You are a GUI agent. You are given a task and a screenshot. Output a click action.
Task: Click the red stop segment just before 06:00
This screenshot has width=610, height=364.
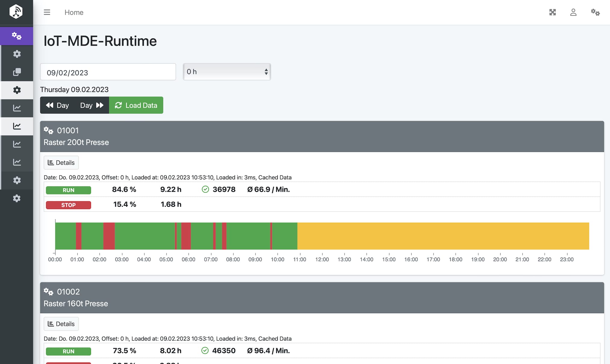pyautogui.click(x=186, y=236)
